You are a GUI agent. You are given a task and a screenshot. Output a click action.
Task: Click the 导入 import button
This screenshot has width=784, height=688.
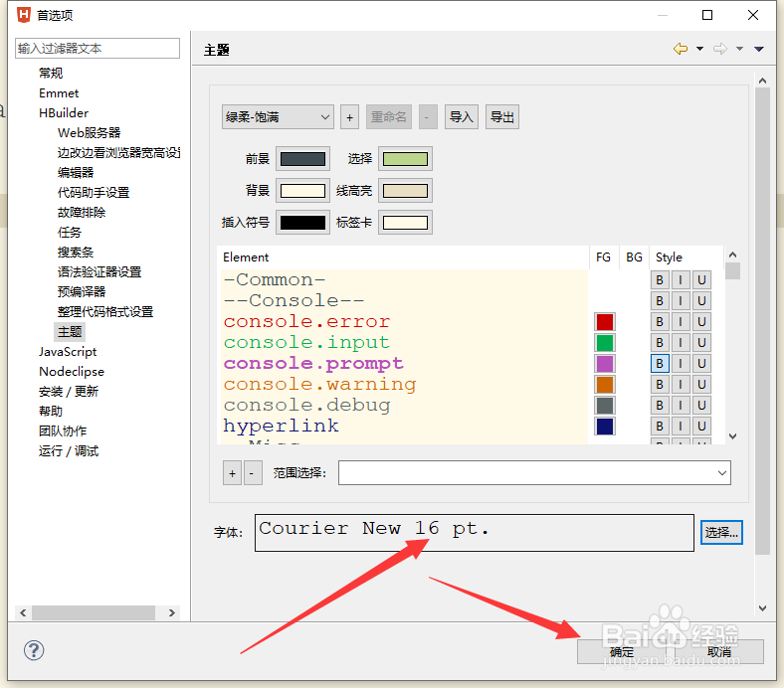coord(461,117)
